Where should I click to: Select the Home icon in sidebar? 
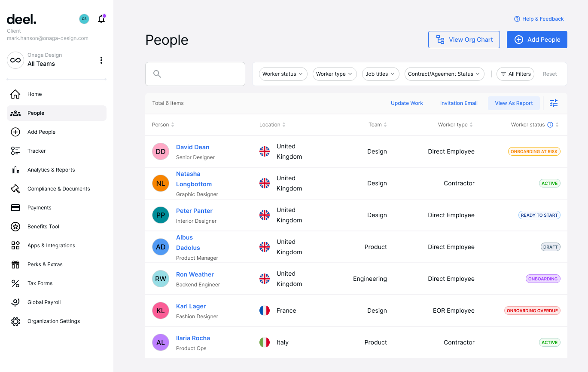[x=15, y=94]
